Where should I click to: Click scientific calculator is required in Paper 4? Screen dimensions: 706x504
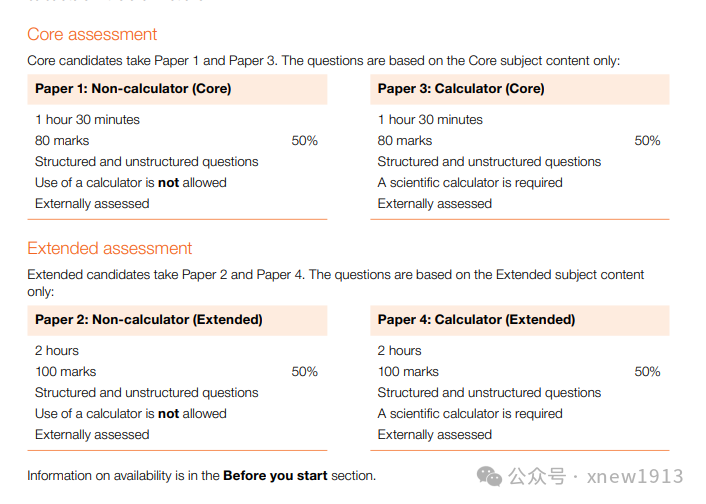pos(470,414)
